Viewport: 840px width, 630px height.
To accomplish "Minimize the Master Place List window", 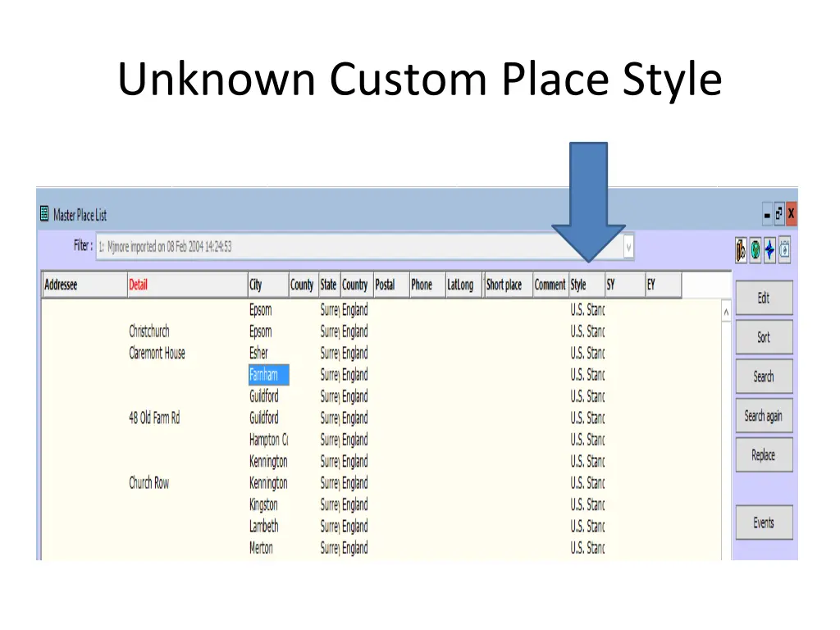I will (767, 215).
